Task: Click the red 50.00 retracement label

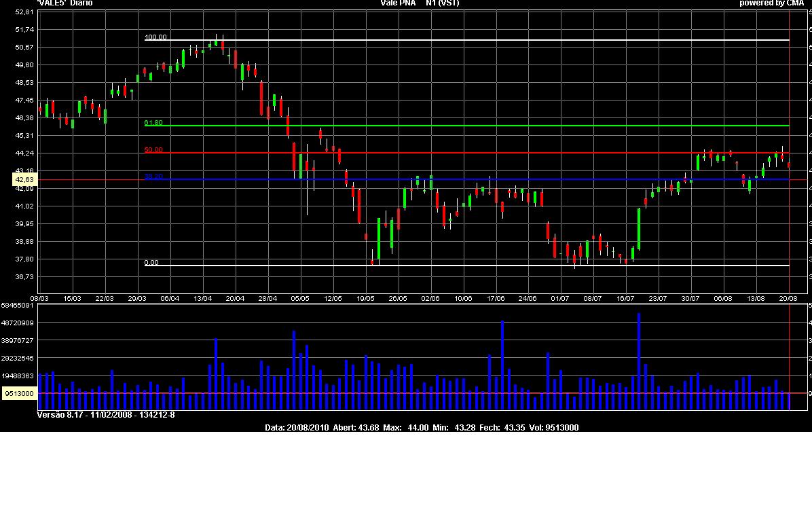Action: point(153,150)
